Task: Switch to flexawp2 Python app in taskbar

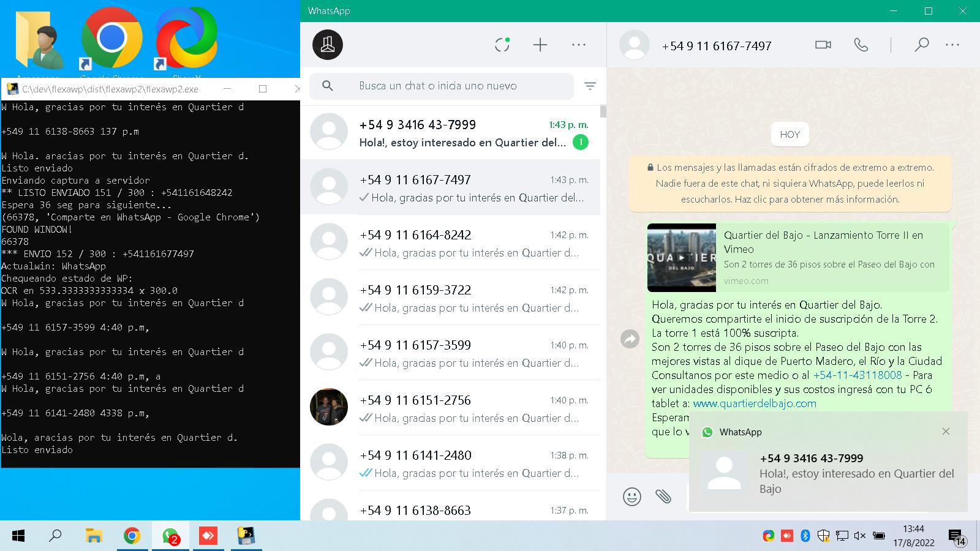Action: [x=246, y=536]
